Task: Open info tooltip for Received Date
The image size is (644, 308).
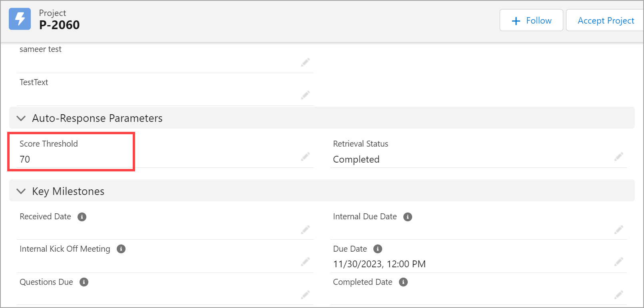Action: pyautogui.click(x=82, y=217)
